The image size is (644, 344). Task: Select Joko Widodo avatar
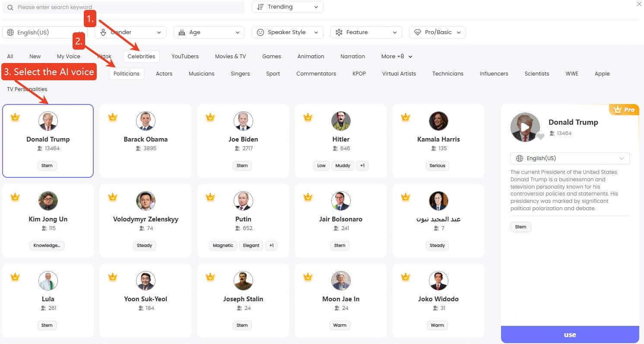pyautogui.click(x=438, y=281)
